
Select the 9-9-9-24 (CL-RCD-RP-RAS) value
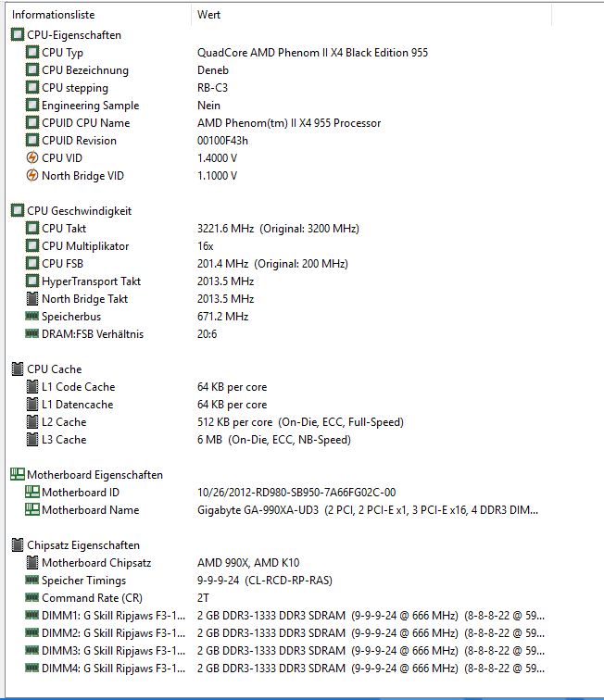(x=264, y=581)
